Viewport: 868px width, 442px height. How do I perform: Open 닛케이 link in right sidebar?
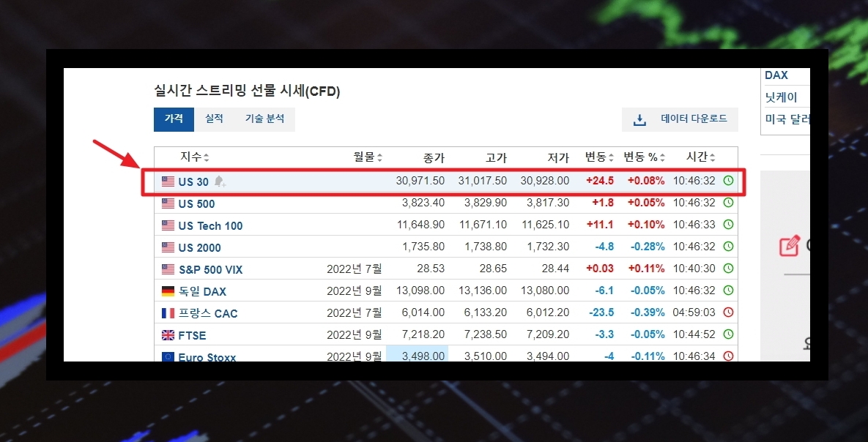(781, 98)
